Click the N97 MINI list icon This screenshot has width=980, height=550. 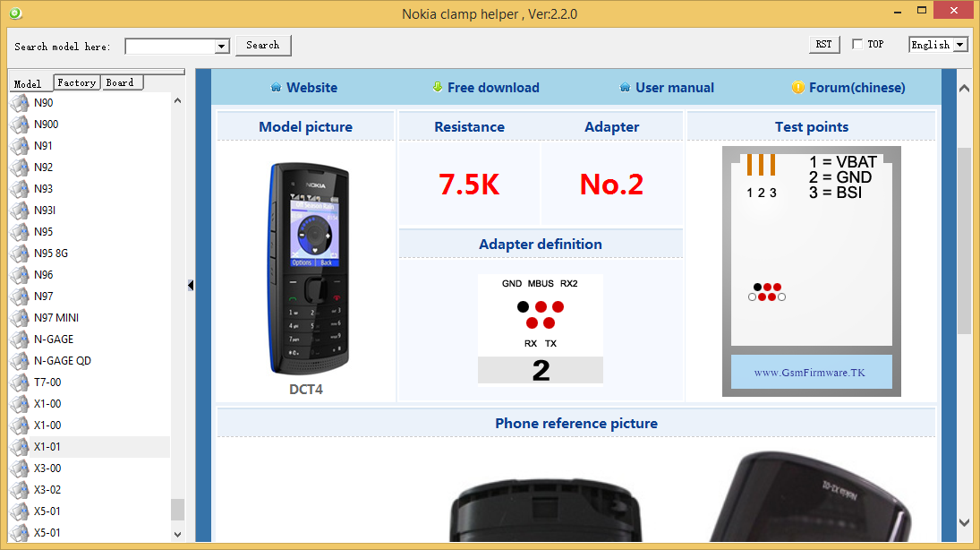(x=20, y=317)
